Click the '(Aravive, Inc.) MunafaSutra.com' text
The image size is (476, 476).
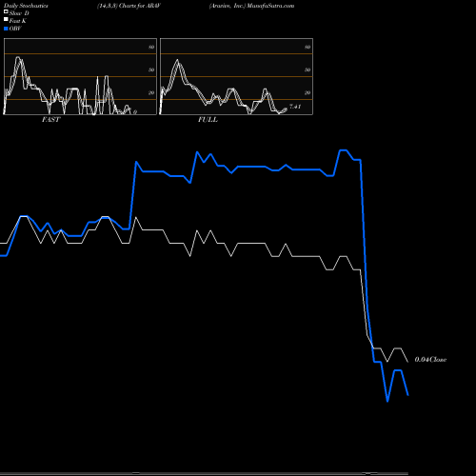click(x=251, y=6)
